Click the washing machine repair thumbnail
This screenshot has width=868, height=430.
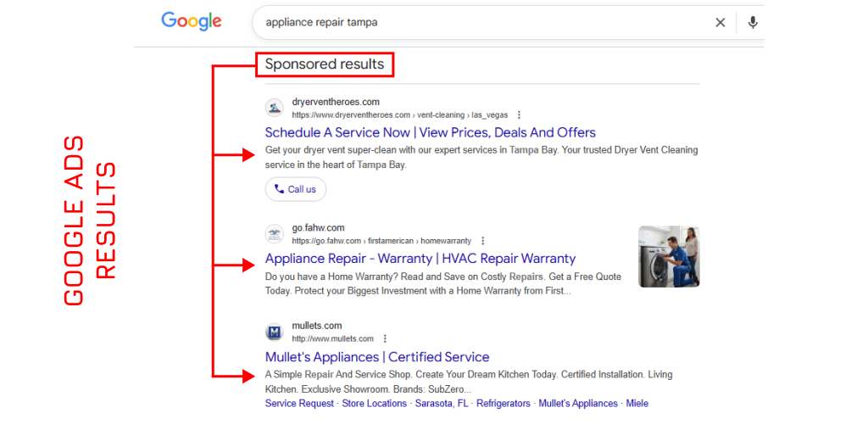pos(669,257)
